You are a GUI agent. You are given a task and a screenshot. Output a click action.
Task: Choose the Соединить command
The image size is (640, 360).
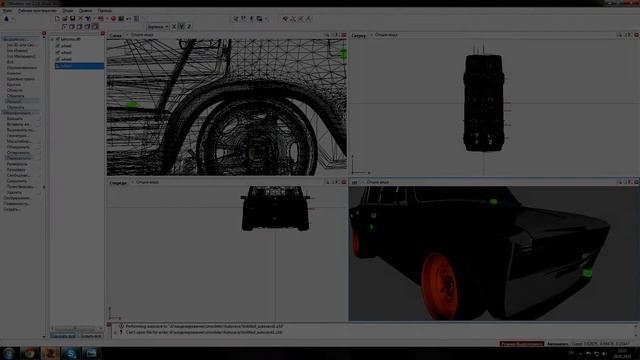click(17, 181)
